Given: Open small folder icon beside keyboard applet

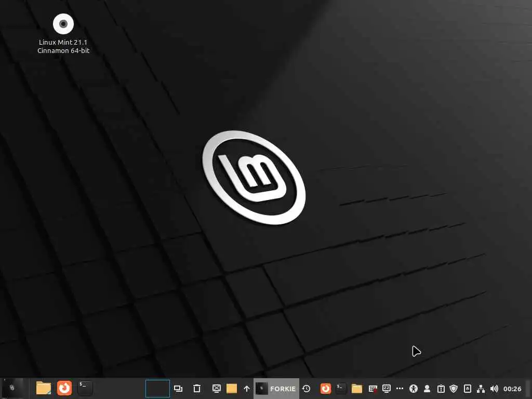Looking at the screenshot, I should click(x=356, y=389).
